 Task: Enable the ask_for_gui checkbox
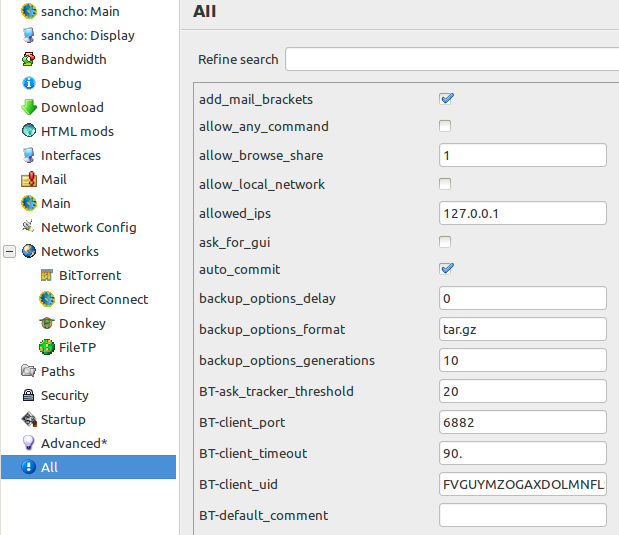coord(445,242)
